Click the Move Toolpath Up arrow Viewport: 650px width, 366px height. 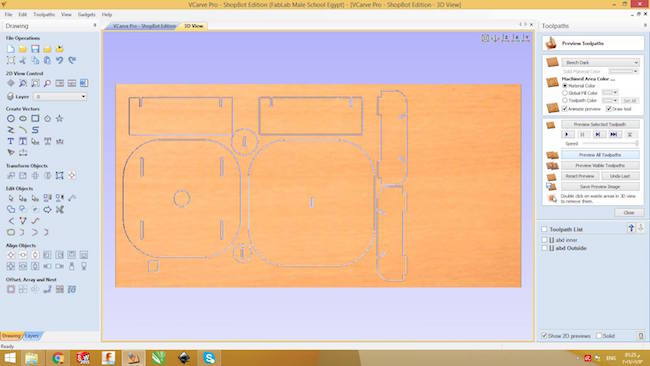(x=631, y=228)
